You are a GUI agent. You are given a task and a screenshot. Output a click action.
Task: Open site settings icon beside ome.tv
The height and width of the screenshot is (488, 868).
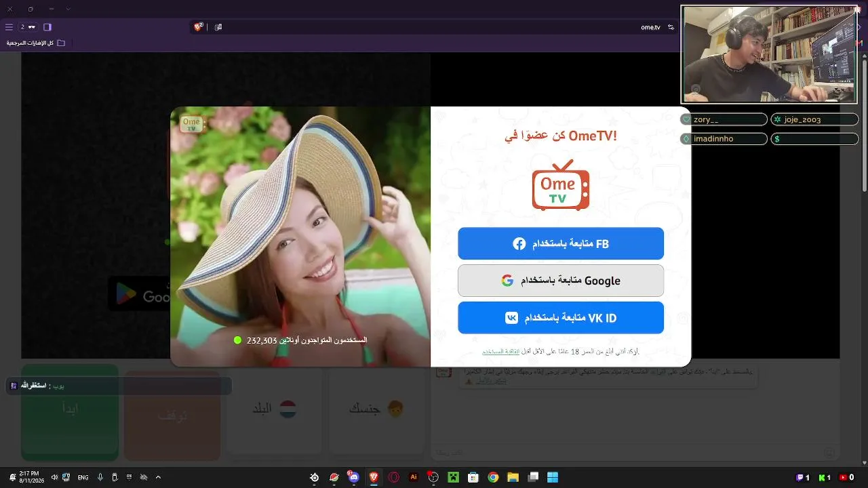(x=671, y=27)
